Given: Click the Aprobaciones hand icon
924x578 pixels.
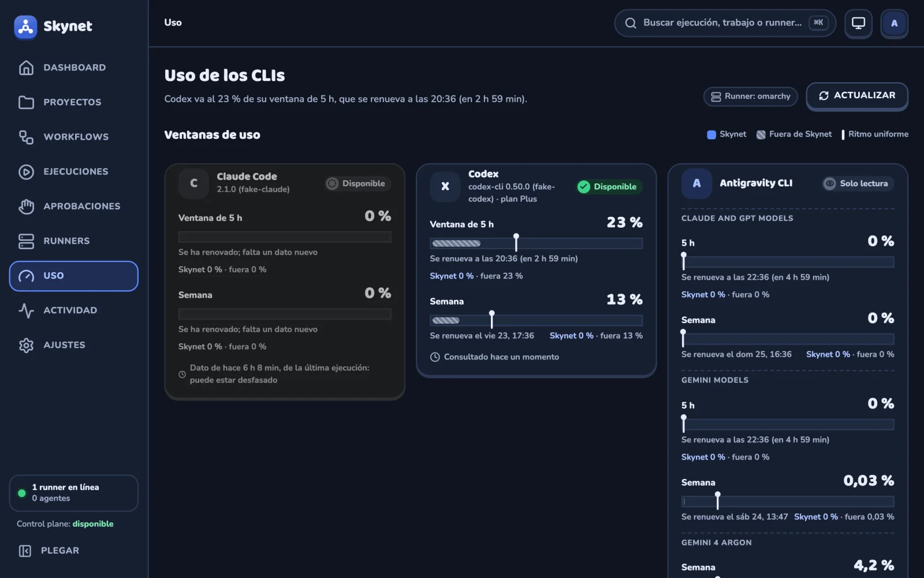Looking at the screenshot, I should point(26,206).
